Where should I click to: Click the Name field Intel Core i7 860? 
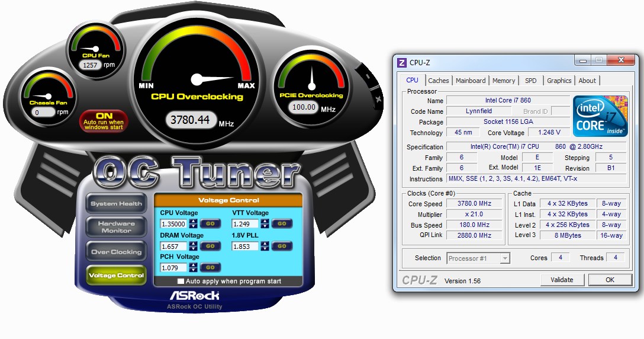pyautogui.click(x=508, y=100)
